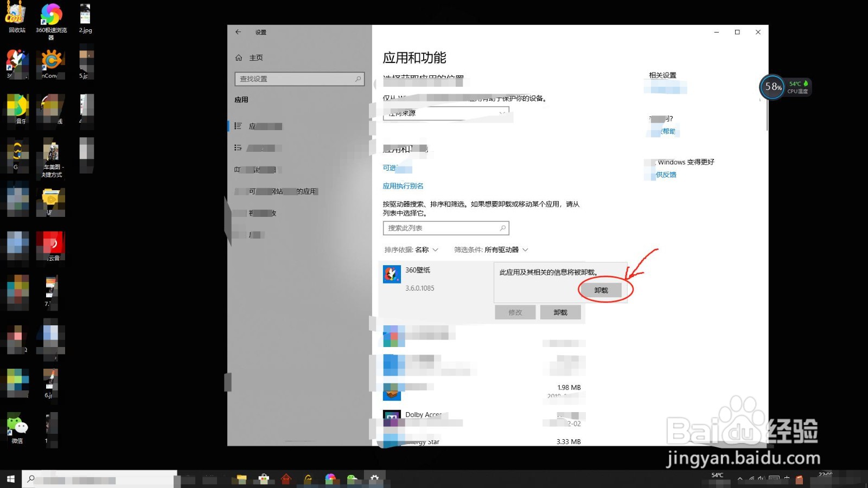Click the 360壁纸 app icon in the list
This screenshot has width=868, height=488.
coord(392,274)
